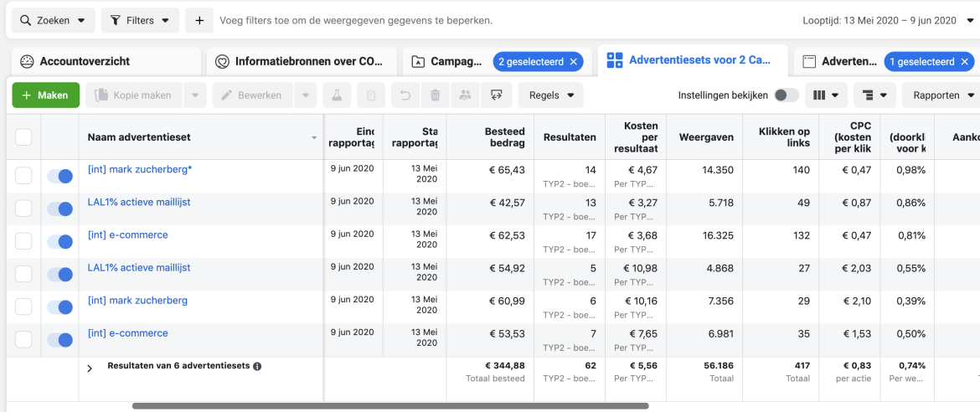Click the CTR value '0,98%'
The image size is (980, 412).
click(912, 170)
